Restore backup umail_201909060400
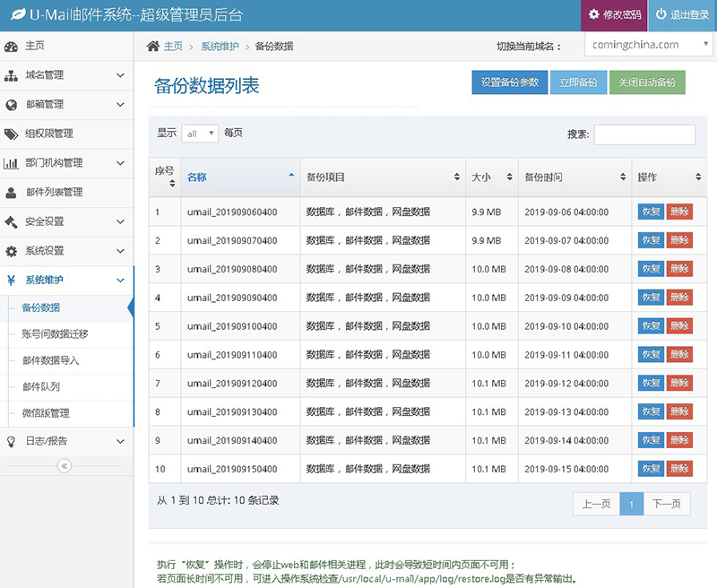 coord(651,212)
